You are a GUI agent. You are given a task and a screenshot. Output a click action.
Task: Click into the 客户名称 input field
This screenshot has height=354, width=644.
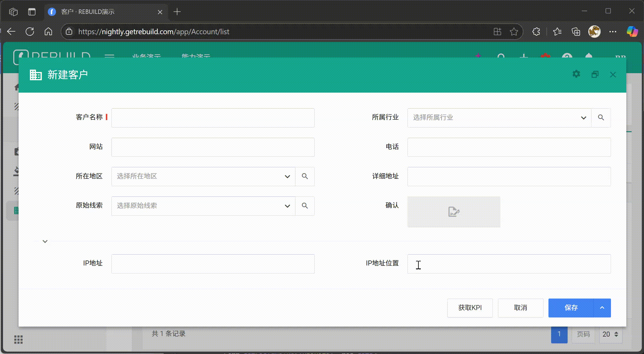[x=213, y=118]
